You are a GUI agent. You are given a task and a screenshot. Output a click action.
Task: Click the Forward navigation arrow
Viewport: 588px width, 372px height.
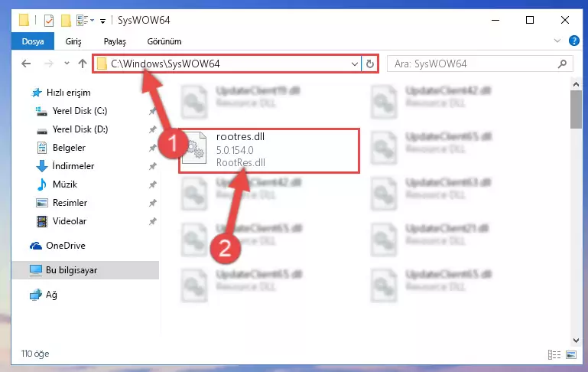(x=49, y=64)
